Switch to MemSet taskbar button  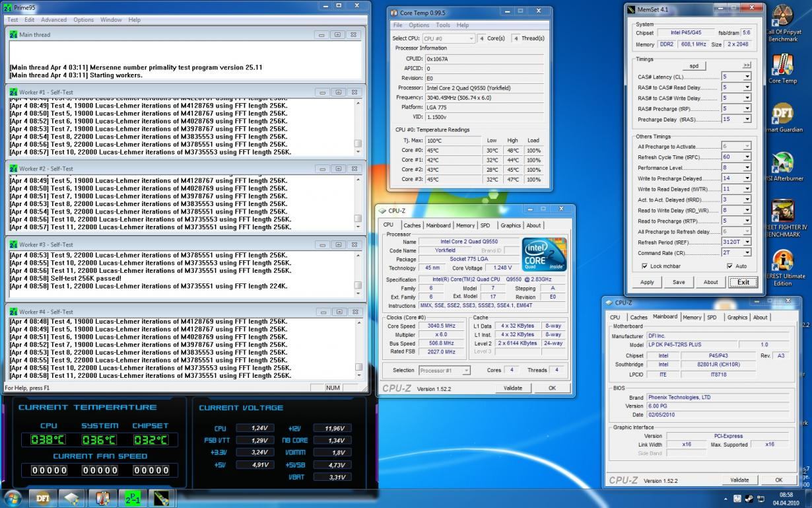click(x=162, y=497)
